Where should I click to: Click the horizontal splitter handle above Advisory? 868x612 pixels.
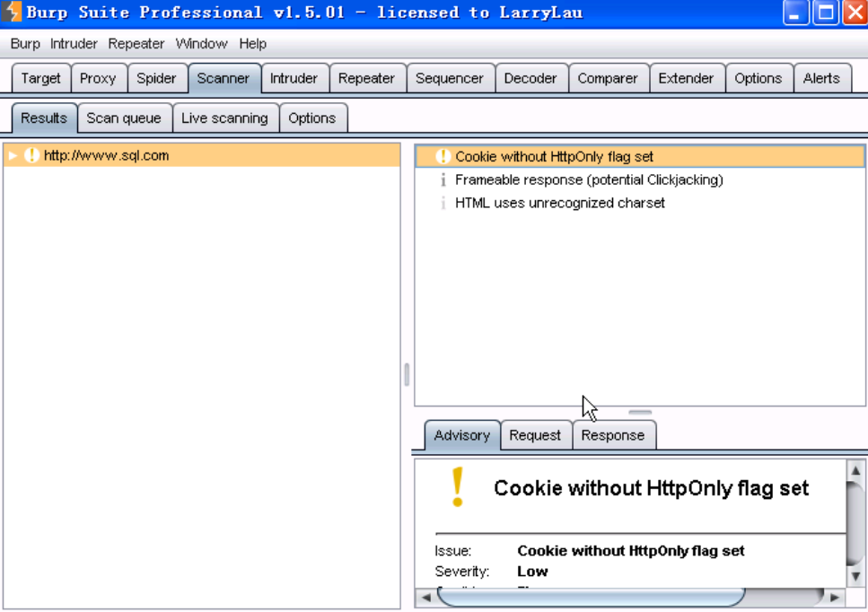tap(640, 412)
